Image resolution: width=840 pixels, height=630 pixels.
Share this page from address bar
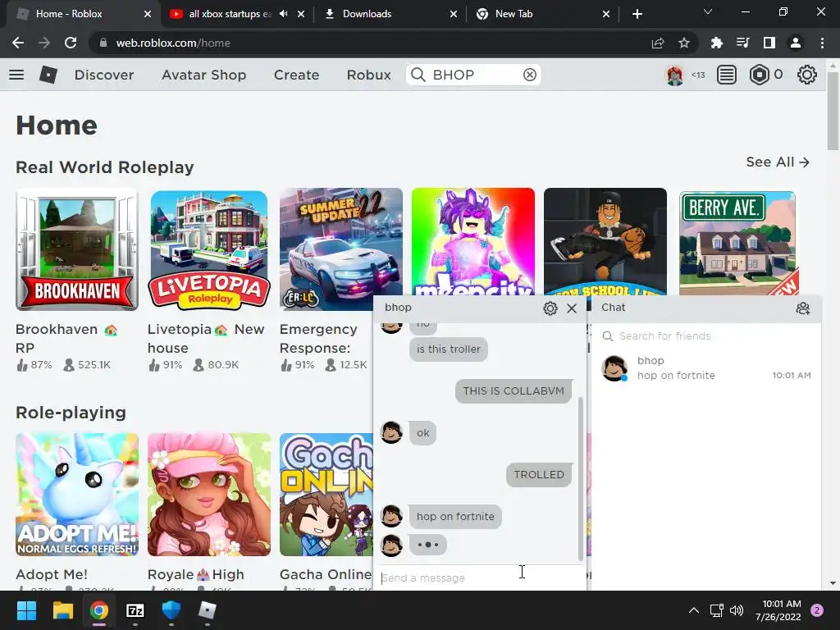coord(658,43)
